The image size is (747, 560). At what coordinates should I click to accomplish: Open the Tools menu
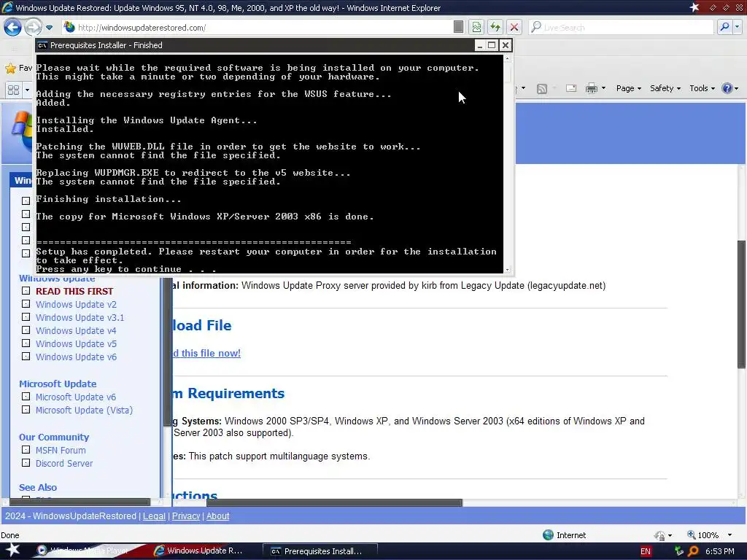coord(702,88)
